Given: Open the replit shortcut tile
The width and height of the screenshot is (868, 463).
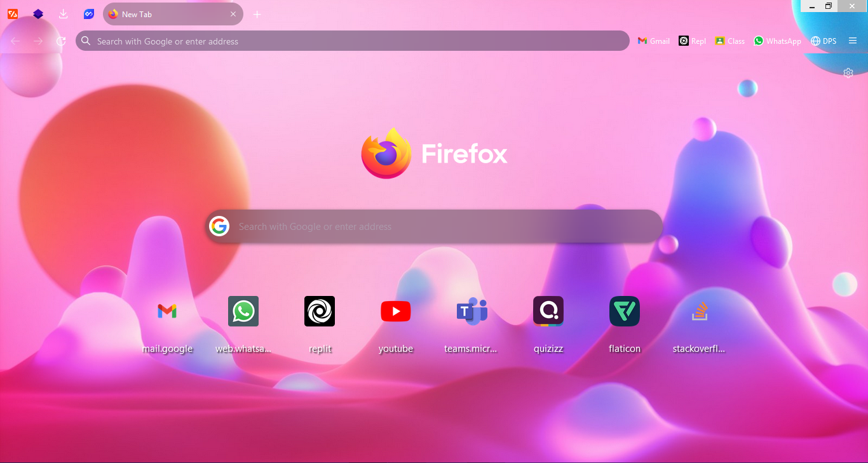Looking at the screenshot, I should [320, 311].
